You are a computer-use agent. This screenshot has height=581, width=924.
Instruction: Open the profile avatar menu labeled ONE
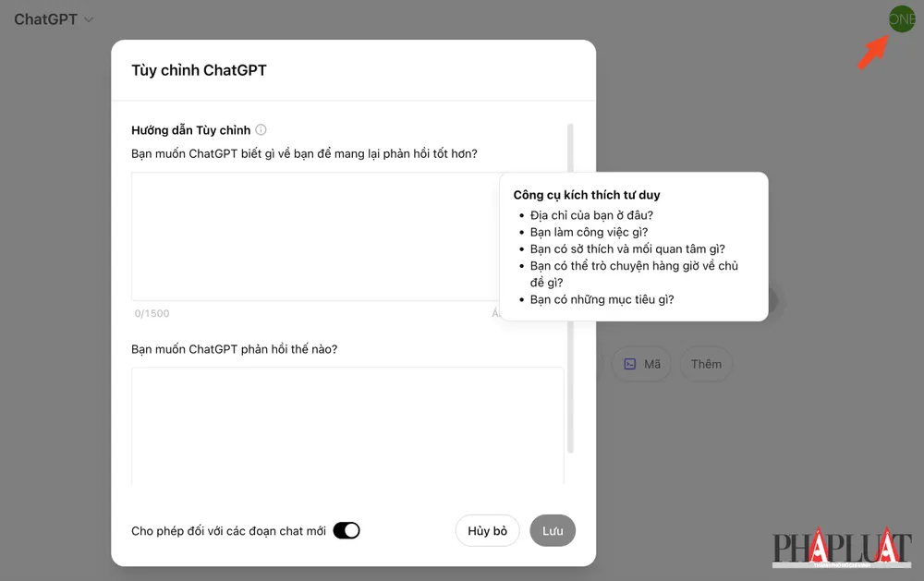[x=901, y=18]
